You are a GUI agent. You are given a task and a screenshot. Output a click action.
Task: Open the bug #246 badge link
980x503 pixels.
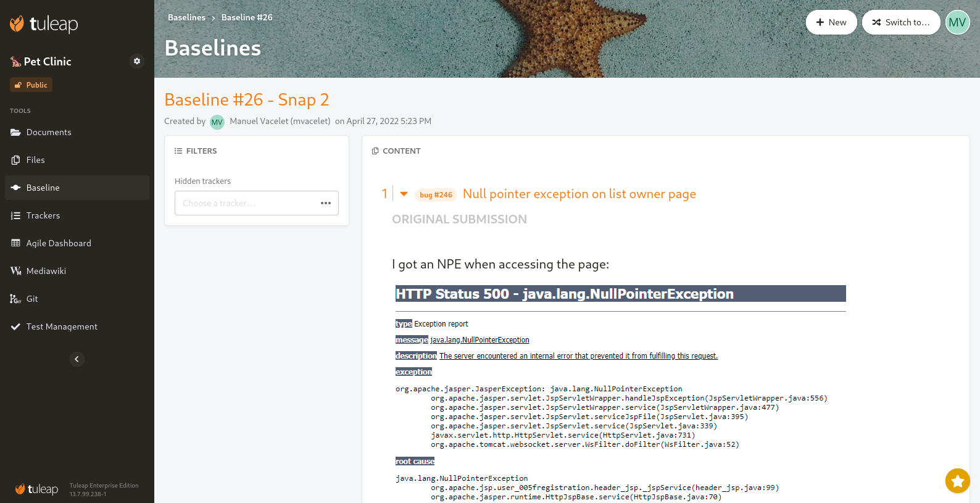coord(436,194)
